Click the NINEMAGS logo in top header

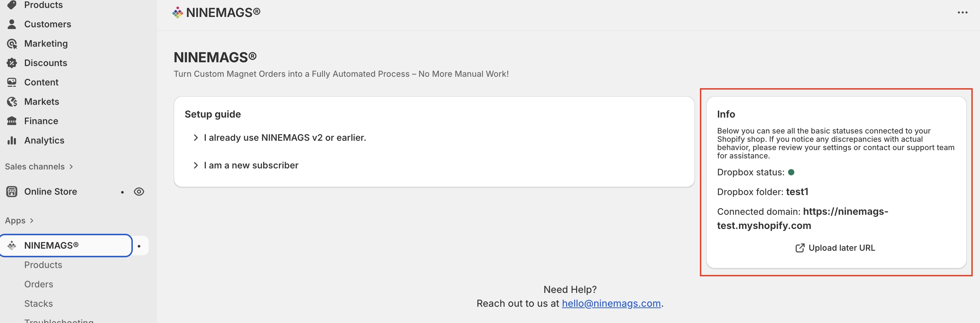click(178, 12)
